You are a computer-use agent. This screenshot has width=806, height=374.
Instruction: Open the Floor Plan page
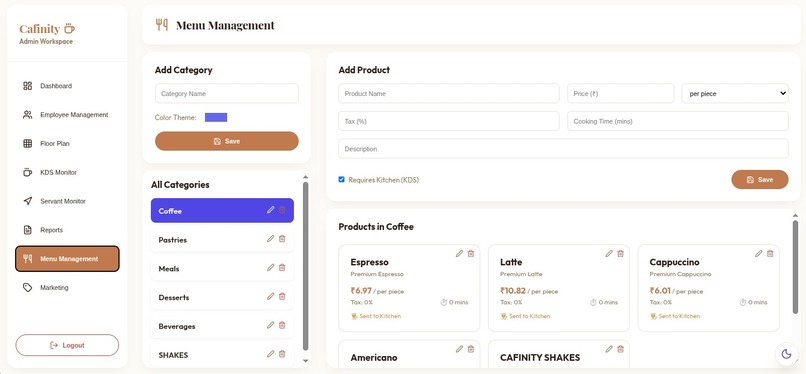(x=67, y=143)
